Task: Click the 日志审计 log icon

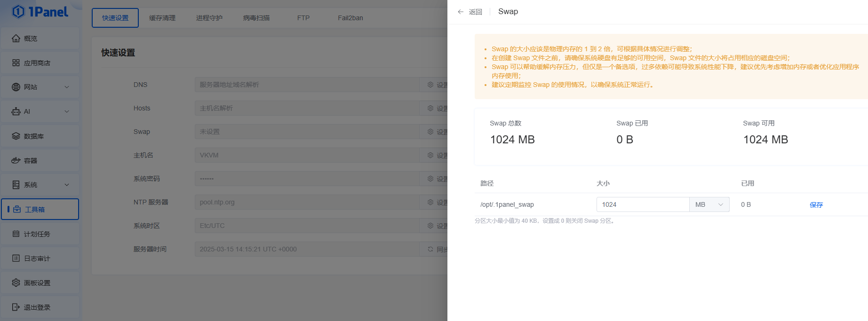Action: pyautogui.click(x=16, y=258)
